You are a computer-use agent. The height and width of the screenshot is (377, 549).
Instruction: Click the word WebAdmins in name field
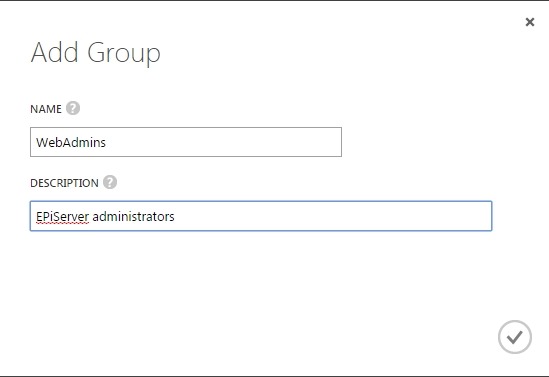coord(71,142)
